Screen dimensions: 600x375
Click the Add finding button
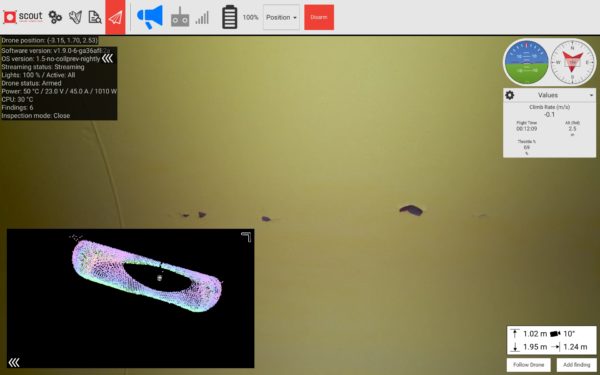click(x=576, y=365)
